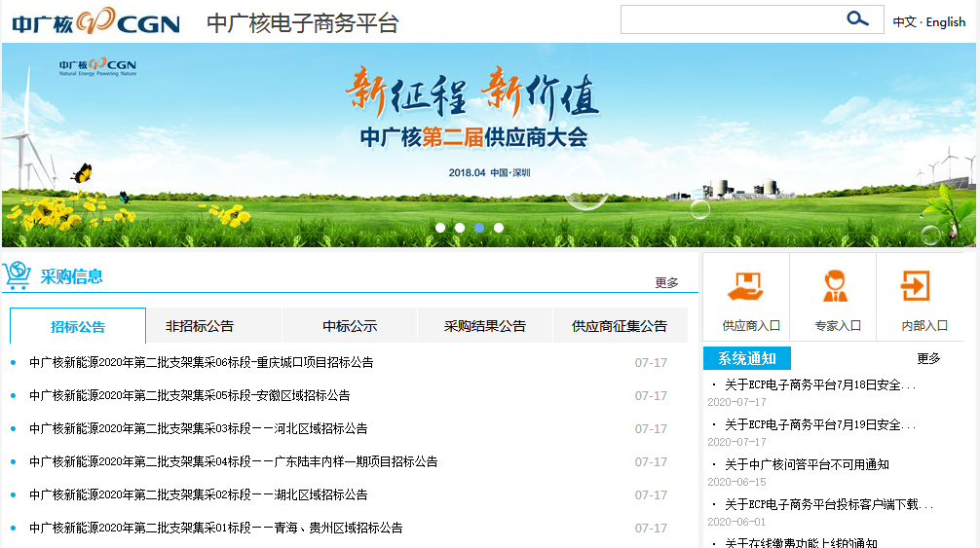Click the CGN logo in header
Image resolution: width=980 pixels, height=548 pixels.
coord(95,22)
